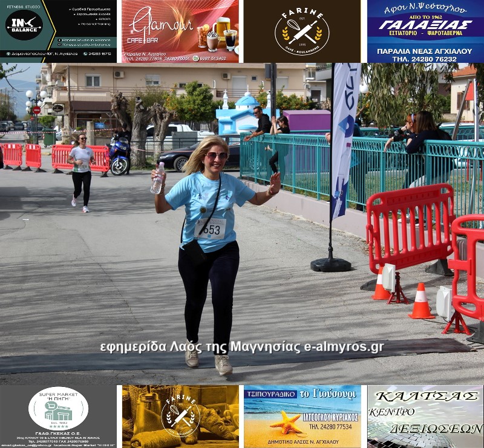Click the runner in white shirt behind
The image size is (484, 448).
click(x=81, y=169)
